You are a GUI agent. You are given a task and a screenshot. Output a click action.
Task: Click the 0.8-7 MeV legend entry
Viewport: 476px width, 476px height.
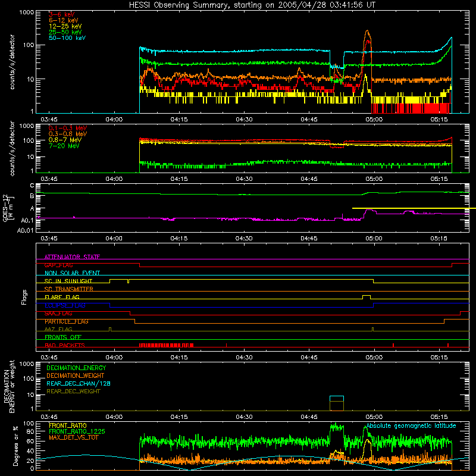[x=65, y=140]
